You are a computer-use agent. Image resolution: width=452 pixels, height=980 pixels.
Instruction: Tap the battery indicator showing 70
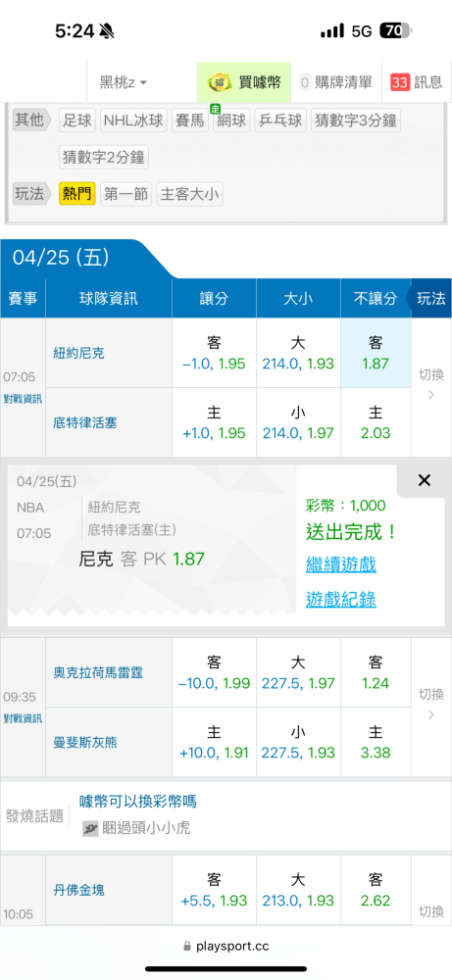click(x=394, y=30)
